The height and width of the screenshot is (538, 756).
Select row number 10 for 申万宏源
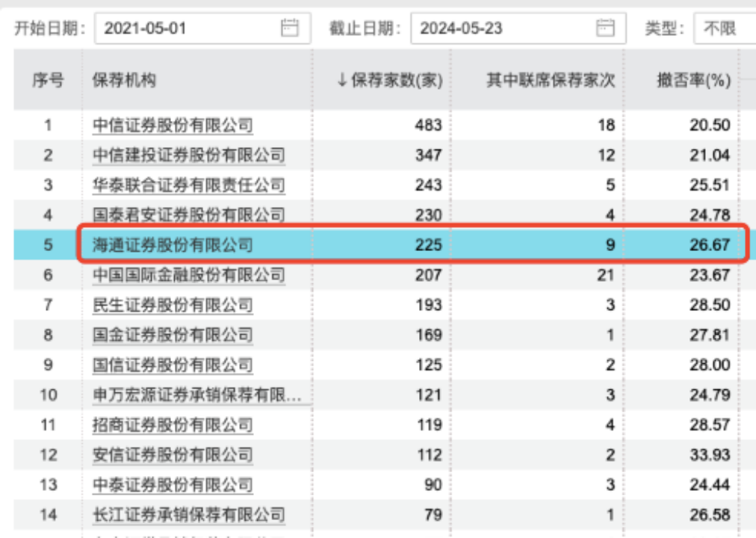tap(49, 395)
